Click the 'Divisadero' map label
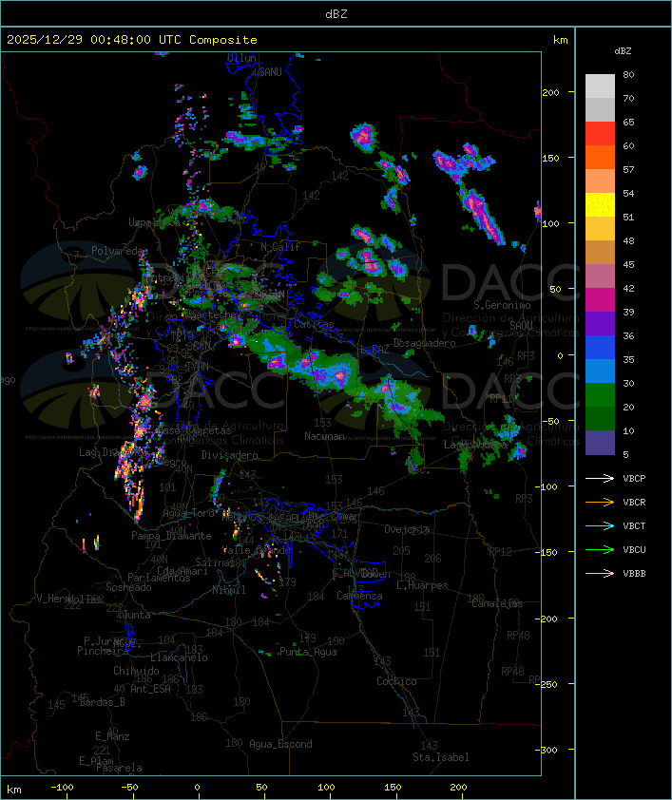Screen dimensions: 672x800 click(x=229, y=454)
